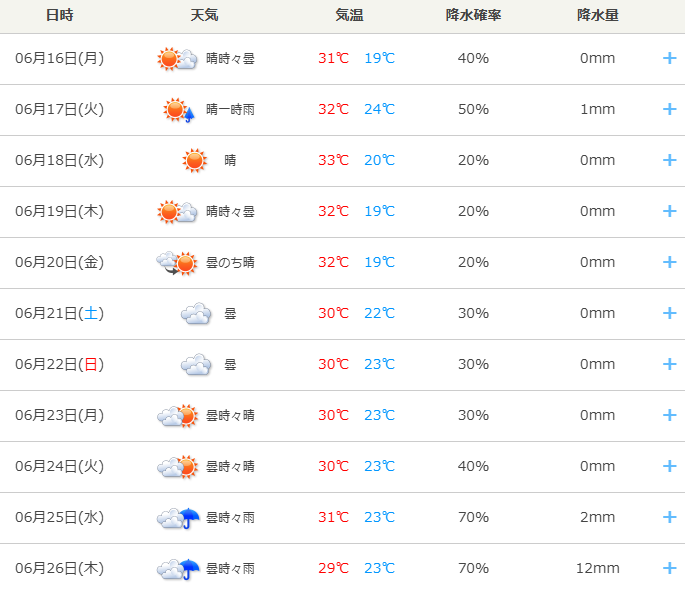Click the 日時 column header
The image size is (685, 593).
click(x=60, y=15)
